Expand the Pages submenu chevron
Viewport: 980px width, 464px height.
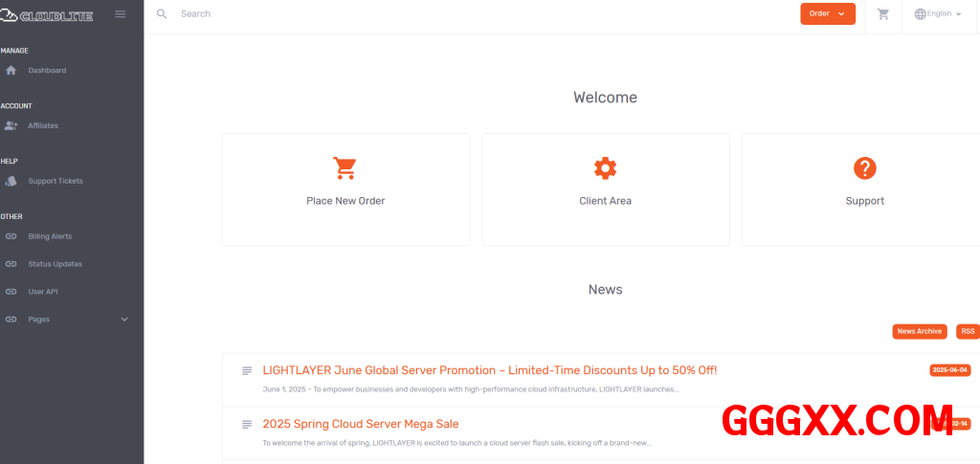click(124, 320)
